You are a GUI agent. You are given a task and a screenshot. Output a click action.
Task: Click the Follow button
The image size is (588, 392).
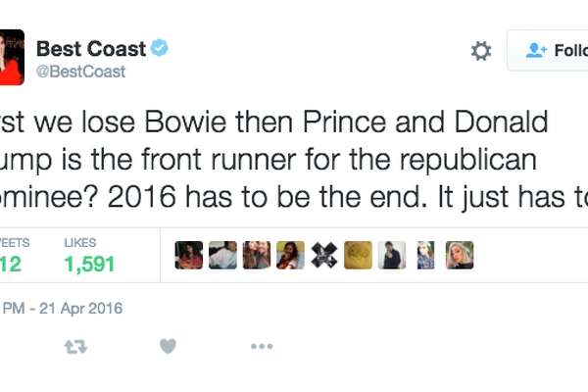point(548,50)
